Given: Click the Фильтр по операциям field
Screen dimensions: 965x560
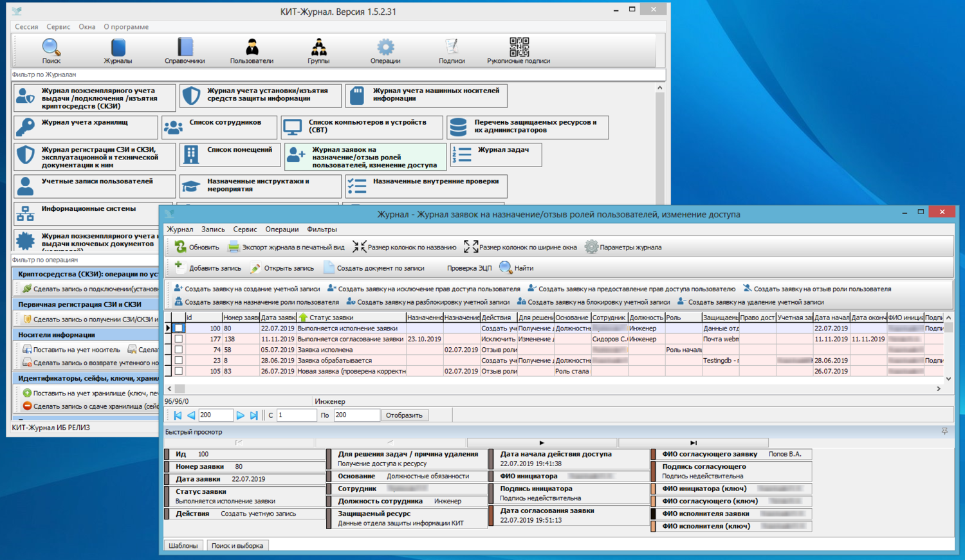Looking at the screenshot, I should click(85, 260).
